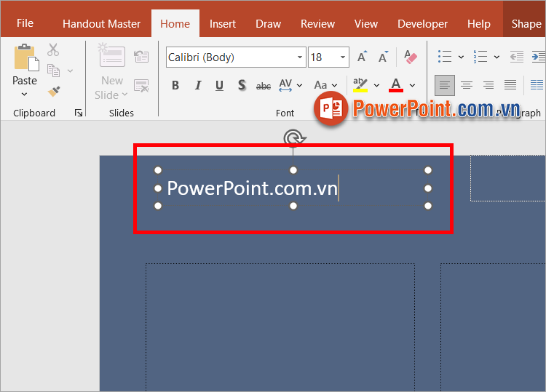
Task: Apply yellow text highlight color
Action: [360, 85]
